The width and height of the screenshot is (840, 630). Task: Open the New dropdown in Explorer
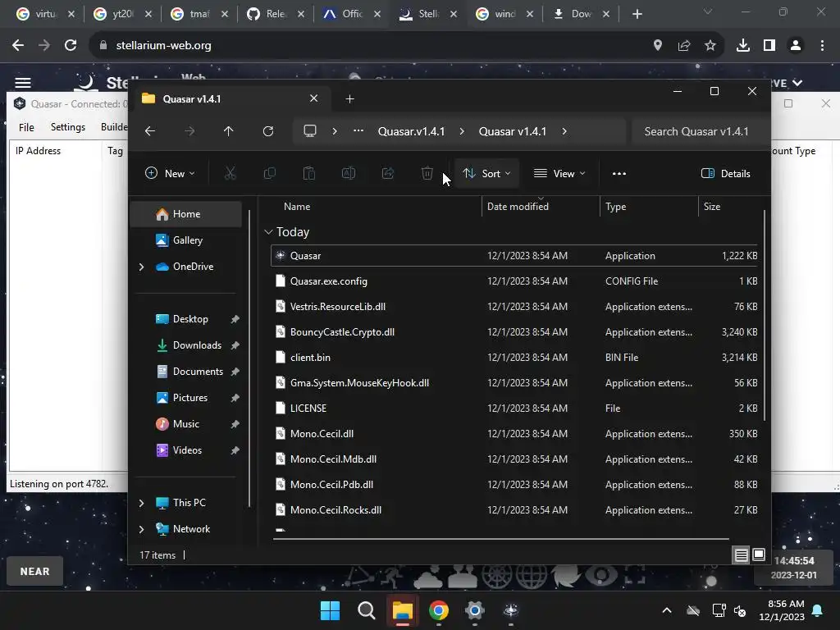click(x=170, y=173)
